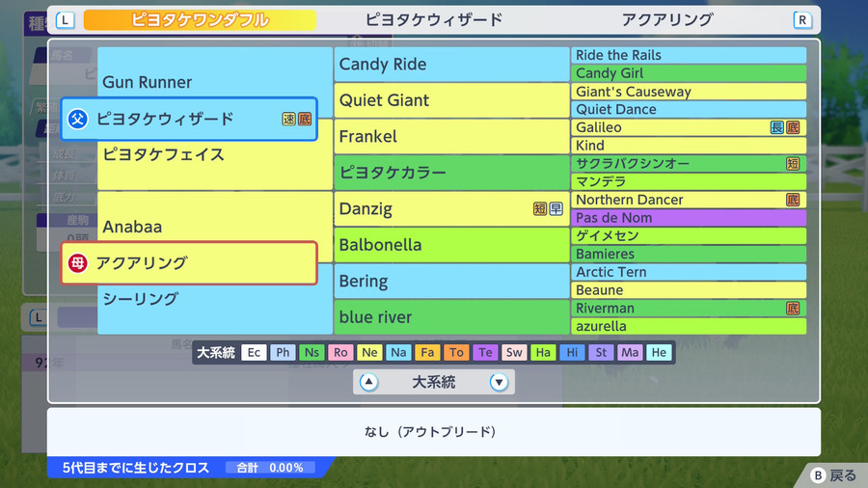Select the Danzig cell
Viewport: 868px width, 488px height.
click(451, 208)
